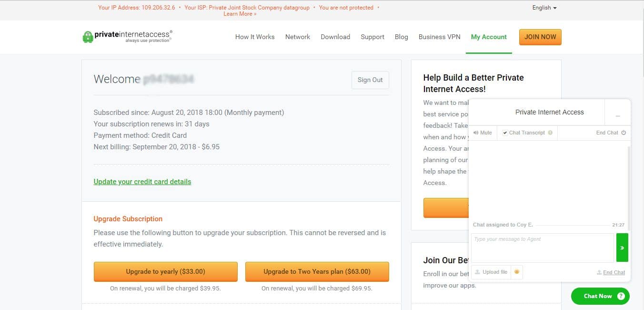
Task: Visit the Blog page
Action: [402, 37]
